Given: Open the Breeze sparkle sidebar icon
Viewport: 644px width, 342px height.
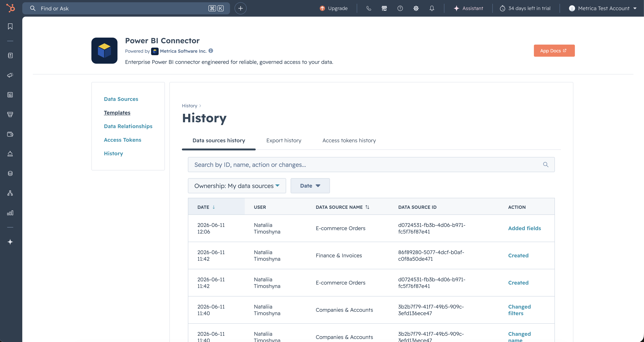Looking at the screenshot, I should point(10,242).
